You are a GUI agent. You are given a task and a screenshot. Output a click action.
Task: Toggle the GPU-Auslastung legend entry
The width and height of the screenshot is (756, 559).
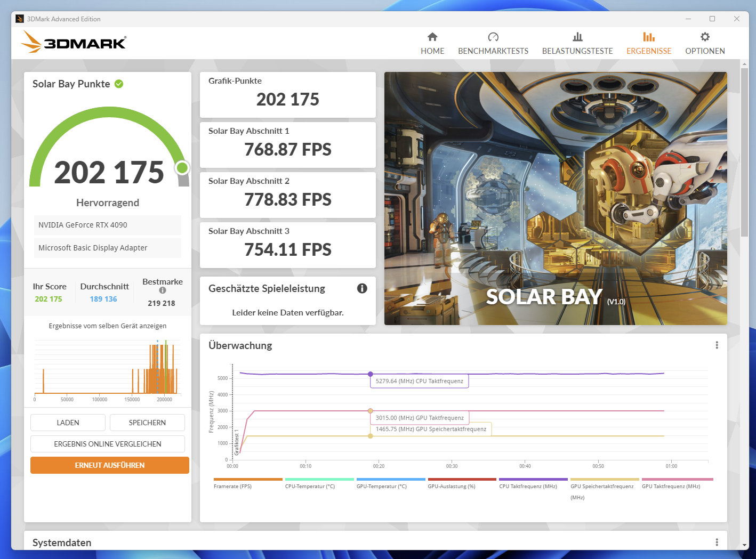click(462, 483)
